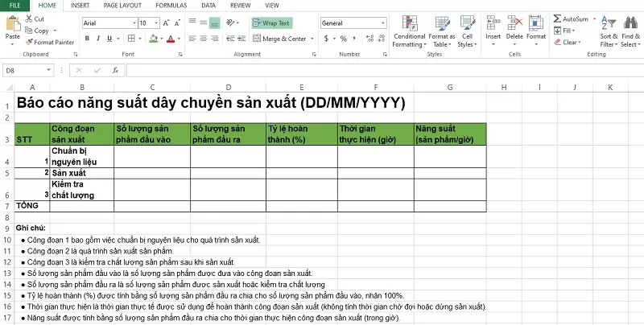This screenshot has height=325, width=644.
Task: Switch to the REVIEW tab
Action: pos(240,6)
